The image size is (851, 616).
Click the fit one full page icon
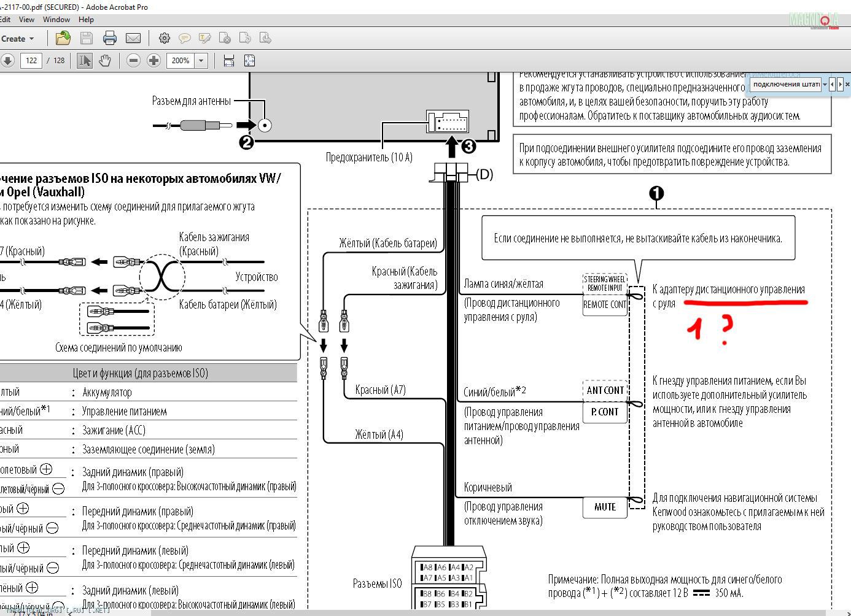point(249,61)
